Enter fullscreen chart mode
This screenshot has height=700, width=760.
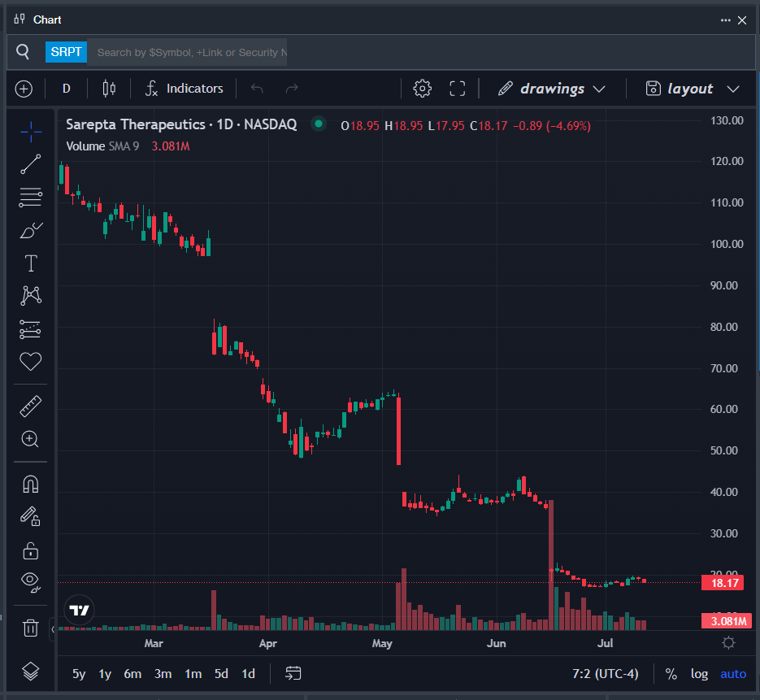(x=457, y=89)
